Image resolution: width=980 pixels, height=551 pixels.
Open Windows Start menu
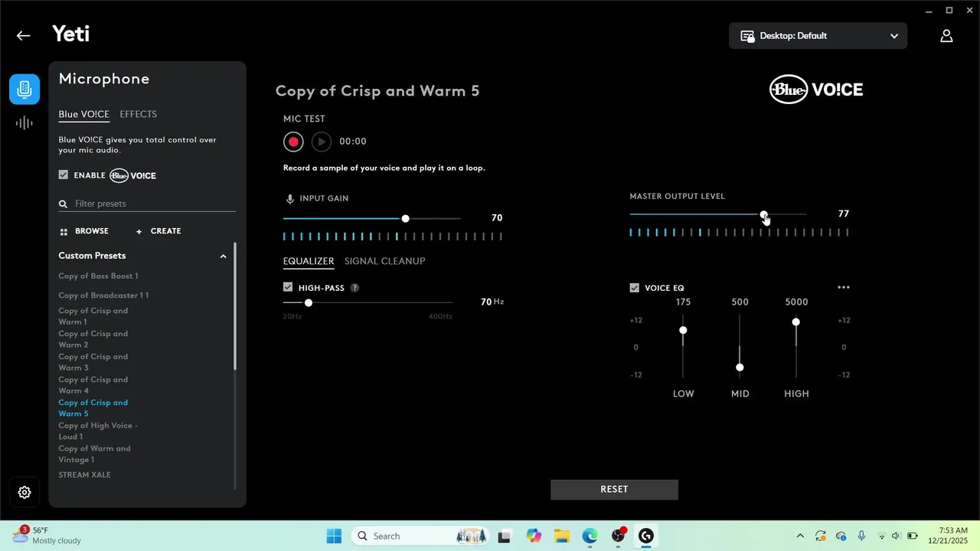click(334, 536)
